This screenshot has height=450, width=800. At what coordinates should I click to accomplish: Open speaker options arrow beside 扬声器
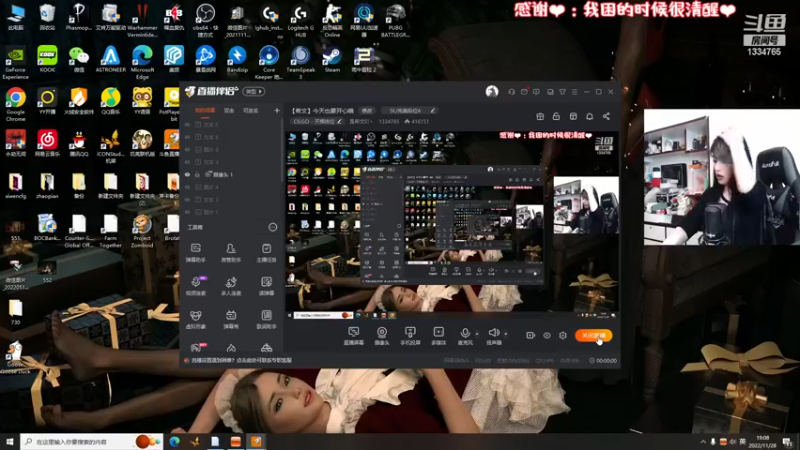coord(506,334)
